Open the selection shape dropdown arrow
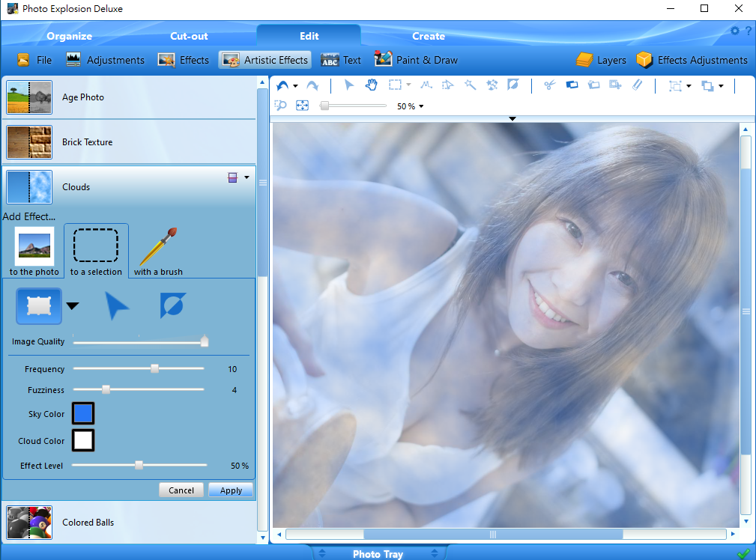The image size is (756, 560). coord(73,305)
